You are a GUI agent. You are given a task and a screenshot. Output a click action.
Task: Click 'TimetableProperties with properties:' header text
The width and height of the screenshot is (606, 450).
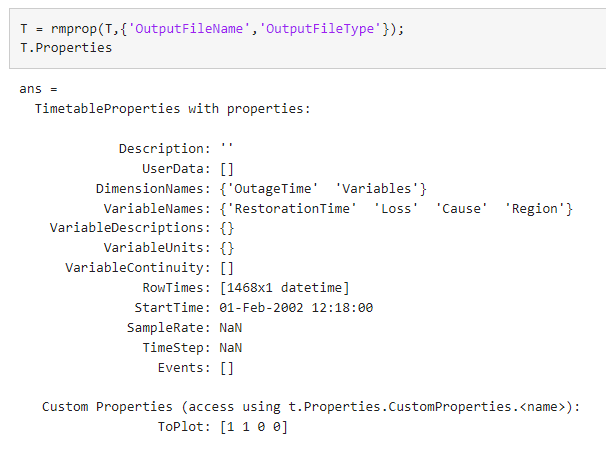[x=173, y=109]
